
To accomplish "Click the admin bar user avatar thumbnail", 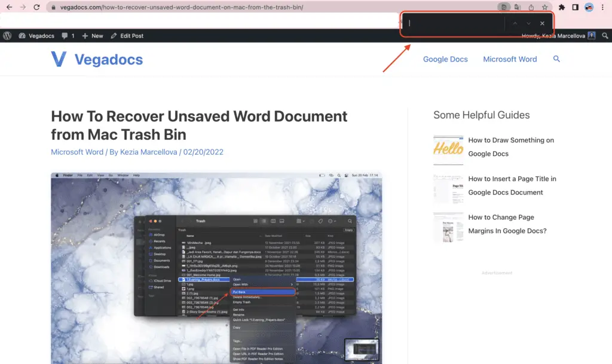I will 592,35.
